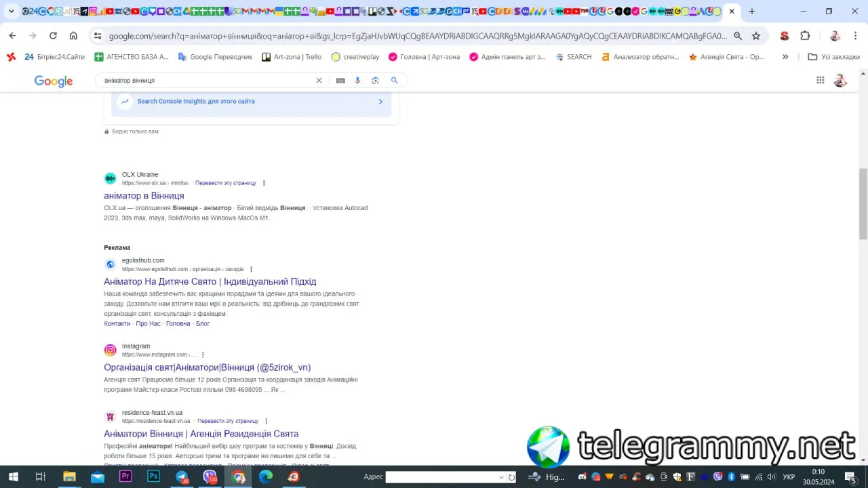Follow the Про Нас sitelink in the ad
Screen dimensions: 868x488
(x=148, y=324)
